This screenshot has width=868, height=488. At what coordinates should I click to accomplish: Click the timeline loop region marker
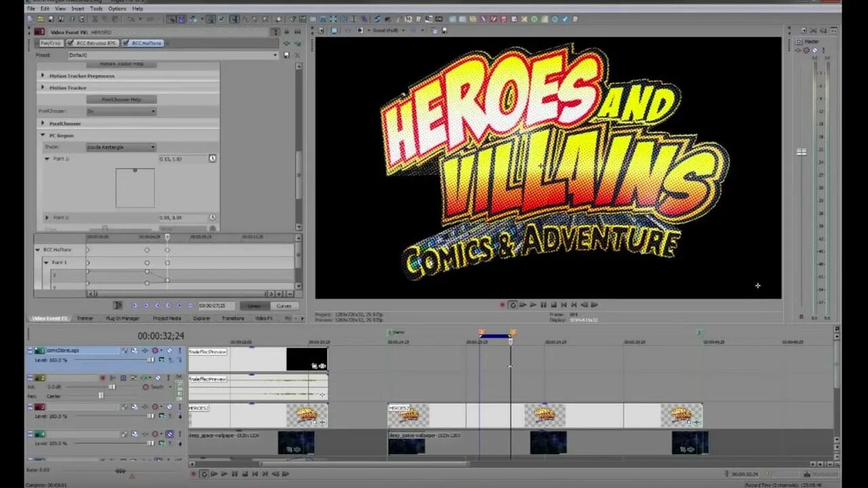pyautogui.click(x=495, y=336)
